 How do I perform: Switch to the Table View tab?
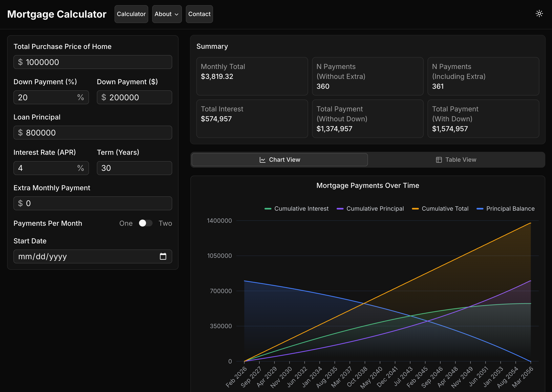click(x=456, y=160)
